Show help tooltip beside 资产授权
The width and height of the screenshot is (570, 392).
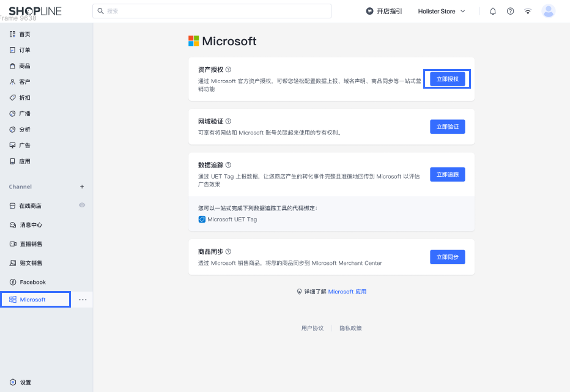pos(228,70)
